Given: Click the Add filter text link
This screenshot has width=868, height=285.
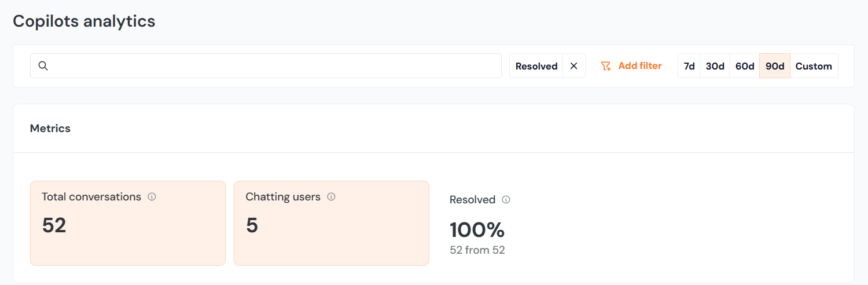Looking at the screenshot, I should [x=639, y=66].
